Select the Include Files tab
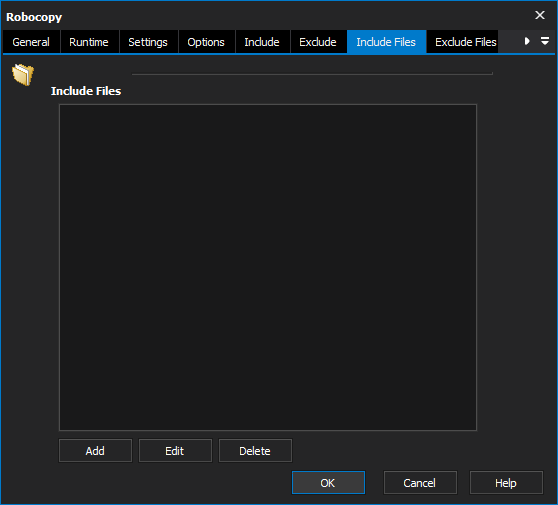558x505 pixels. point(386,42)
